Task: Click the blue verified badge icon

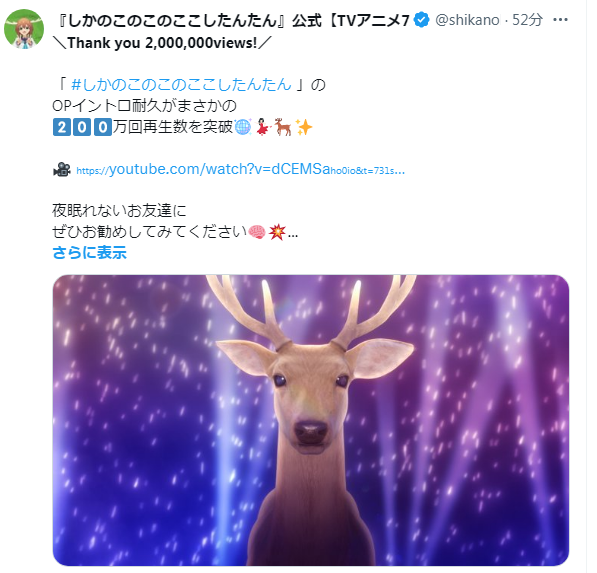Action: (x=421, y=20)
